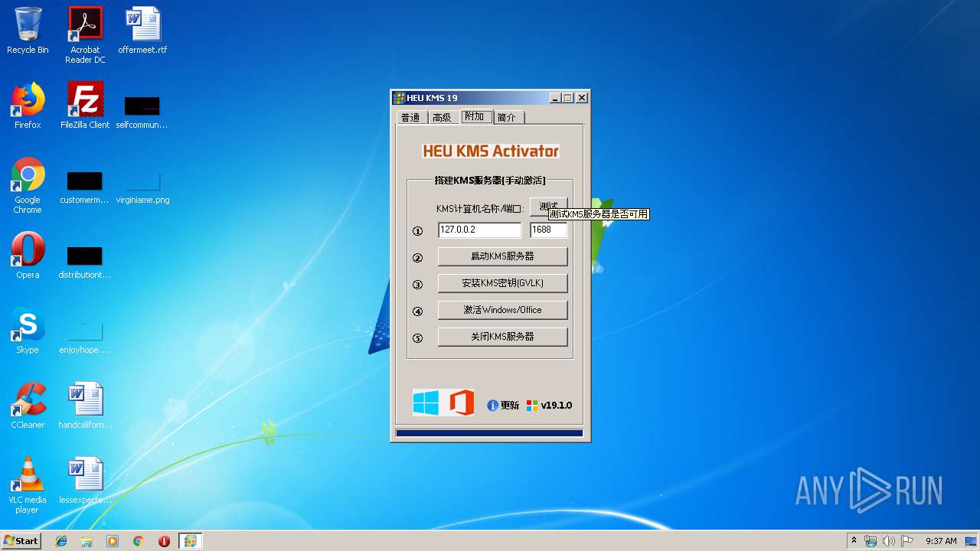Viewport: 980px width, 551px height.
Task: Select the lessexpecte... Word document
Action: click(x=85, y=481)
